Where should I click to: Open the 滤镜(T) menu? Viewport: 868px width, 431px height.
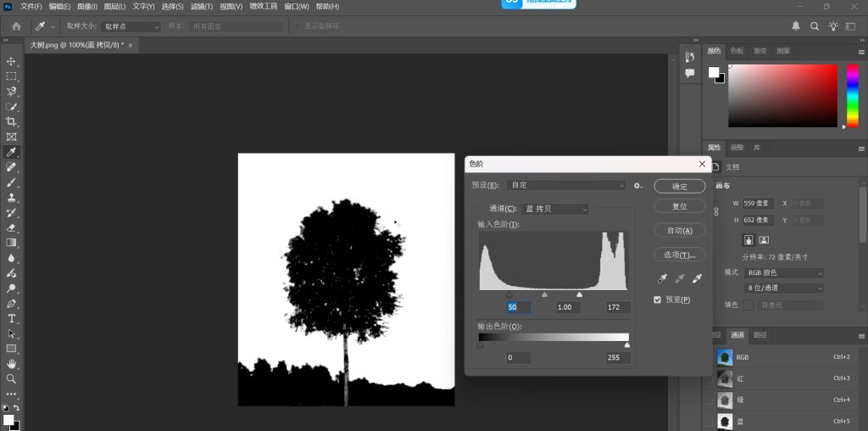(203, 6)
